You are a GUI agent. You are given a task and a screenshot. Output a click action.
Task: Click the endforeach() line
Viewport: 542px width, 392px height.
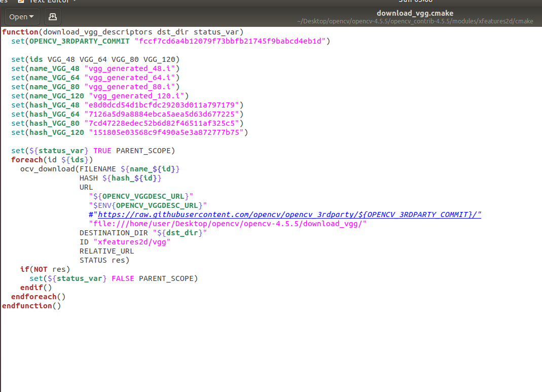pyautogui.click(x=38, y=297)
